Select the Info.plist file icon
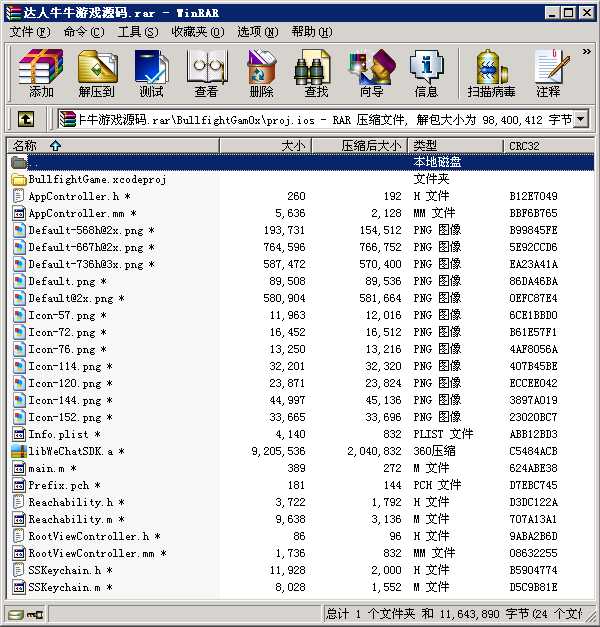 [18, 434]
